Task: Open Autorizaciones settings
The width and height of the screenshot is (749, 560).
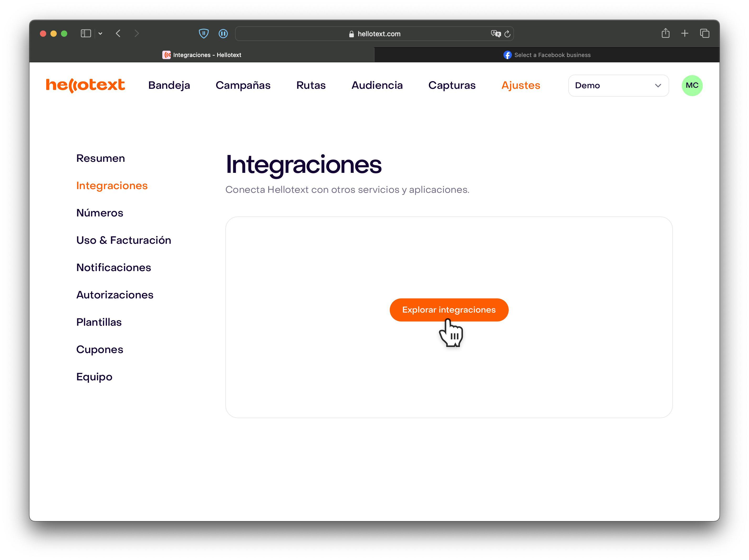Action: (115, 295)
